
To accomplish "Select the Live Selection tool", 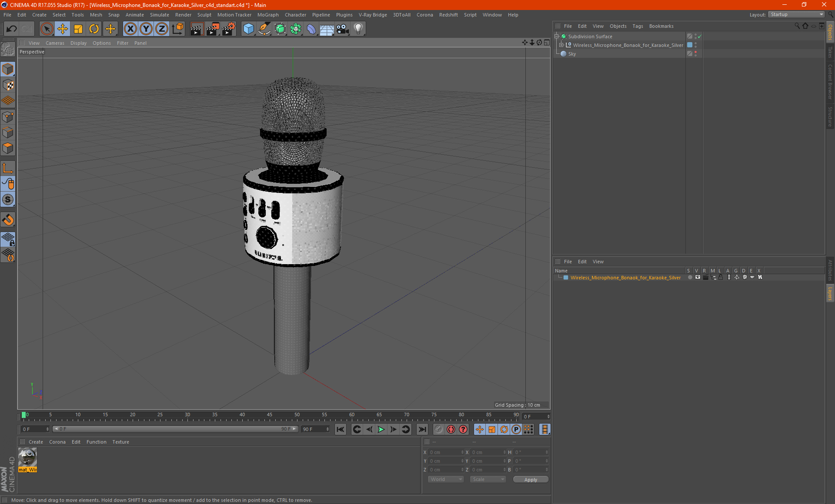I will pyautogui.click(x=47, y=29).
